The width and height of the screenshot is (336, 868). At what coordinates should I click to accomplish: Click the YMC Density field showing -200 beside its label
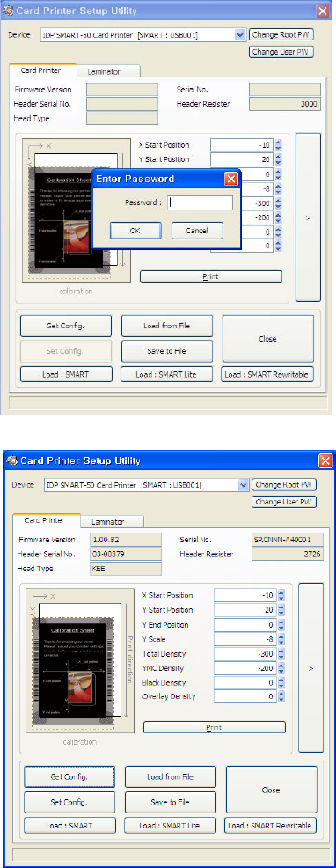coord(245,668)
